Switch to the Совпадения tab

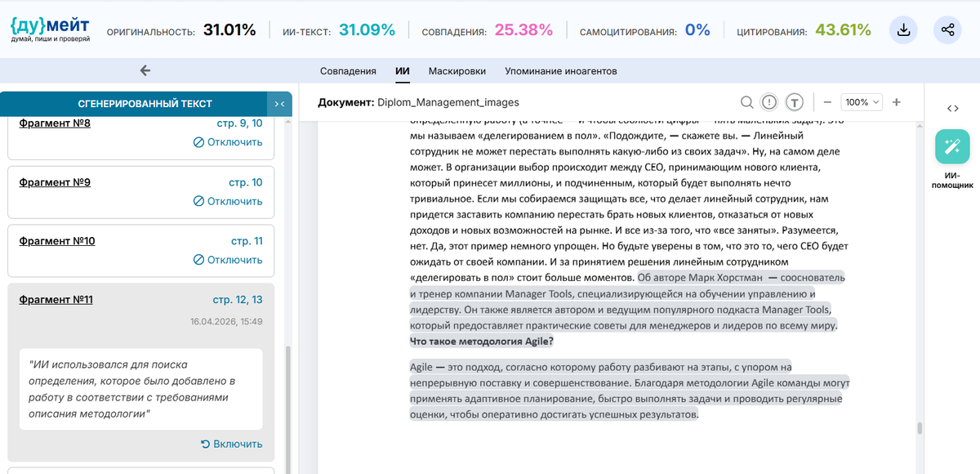point(348,71)
